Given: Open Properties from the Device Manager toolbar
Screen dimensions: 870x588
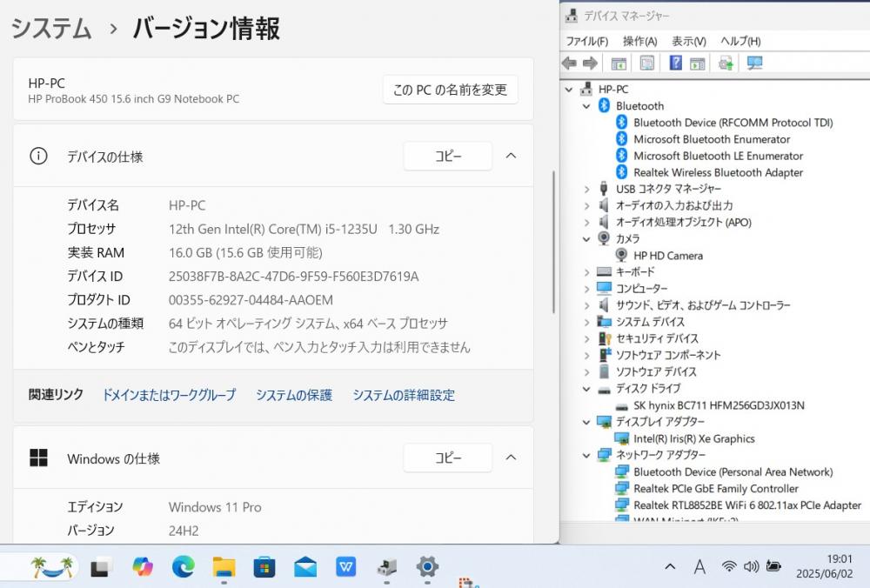Looking at the screenshot, I should 647,63.
